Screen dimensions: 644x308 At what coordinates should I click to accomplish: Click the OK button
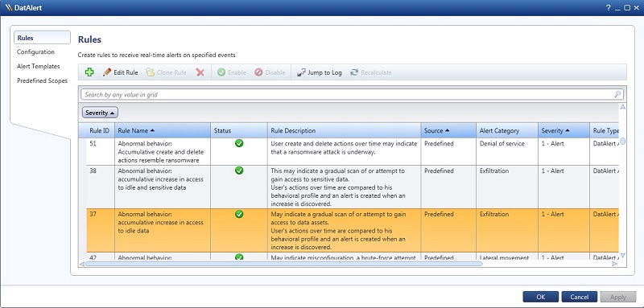point(540,297)
